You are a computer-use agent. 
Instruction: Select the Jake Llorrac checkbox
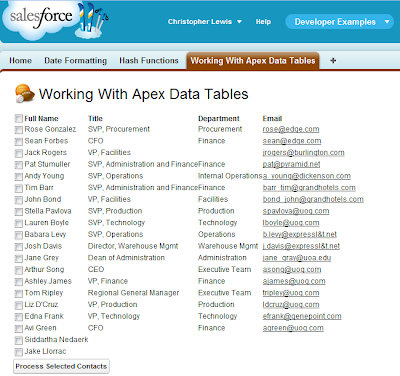19,352
